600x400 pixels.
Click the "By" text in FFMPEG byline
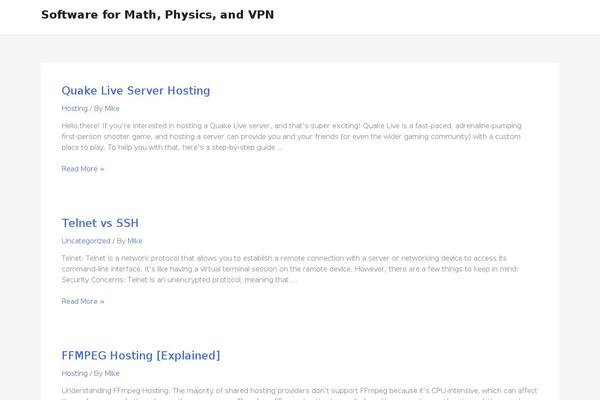(x=98, y=373)
